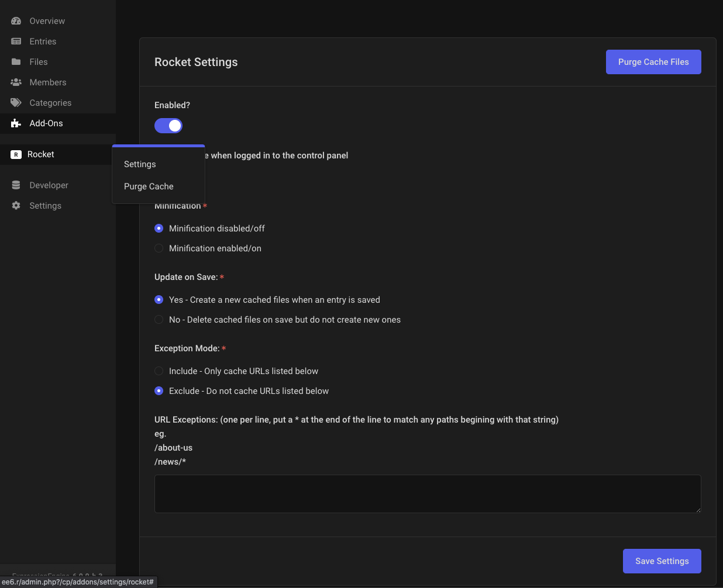Click the Purge Cache Files button
This screenshot has height=588, width=723.
pos(653,62)
